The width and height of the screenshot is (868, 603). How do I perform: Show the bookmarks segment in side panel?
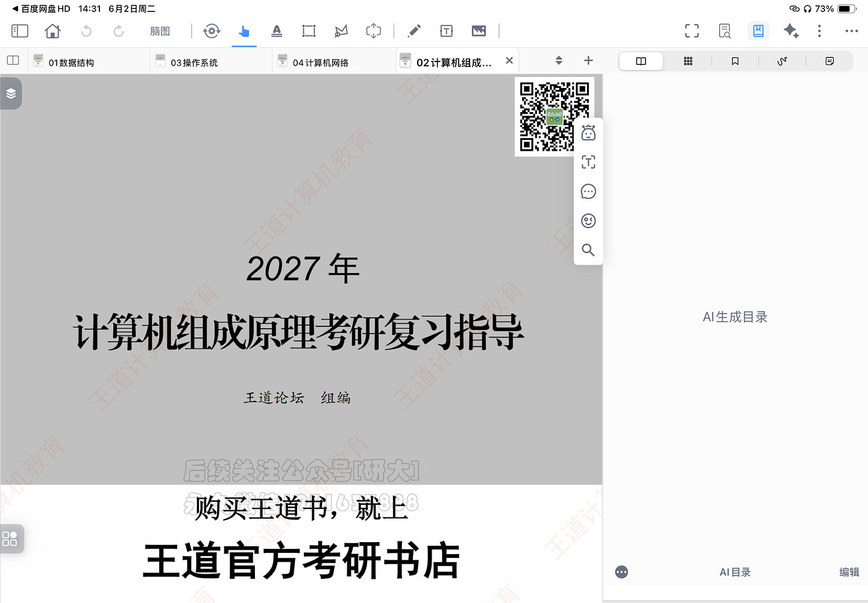pos(735,61)
